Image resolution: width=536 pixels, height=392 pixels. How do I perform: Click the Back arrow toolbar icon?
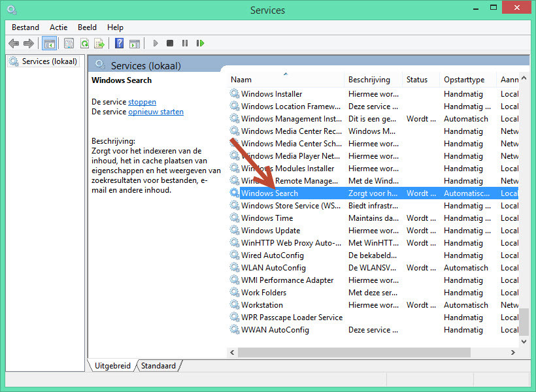coord(14,43)
